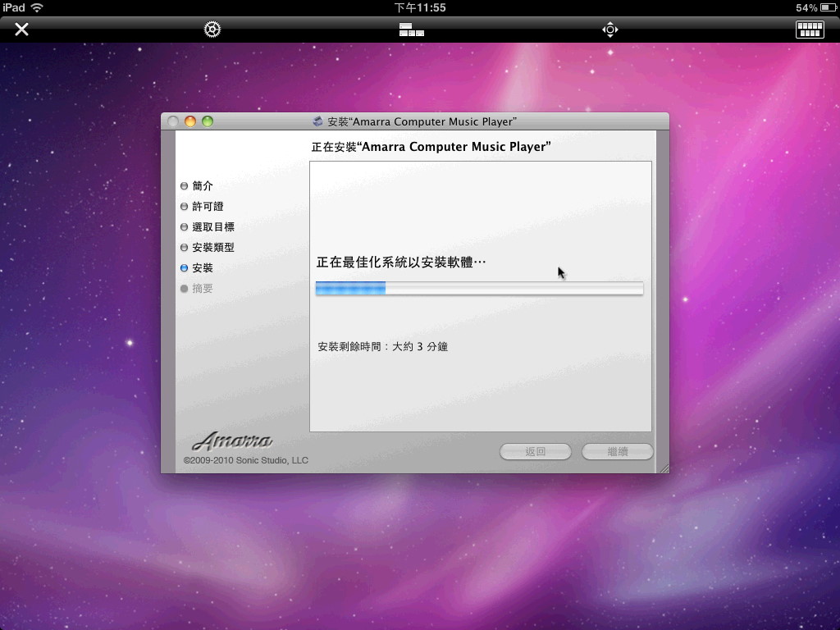Viewport: 840px width, 630px height.
Task: Click the Amarra logo in installer
Action: click(x=232, y=441)
